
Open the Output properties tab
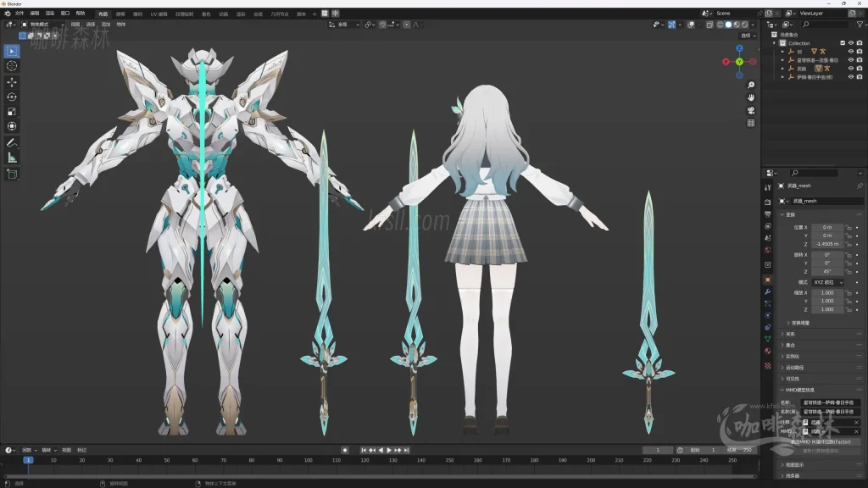[768, 214]
